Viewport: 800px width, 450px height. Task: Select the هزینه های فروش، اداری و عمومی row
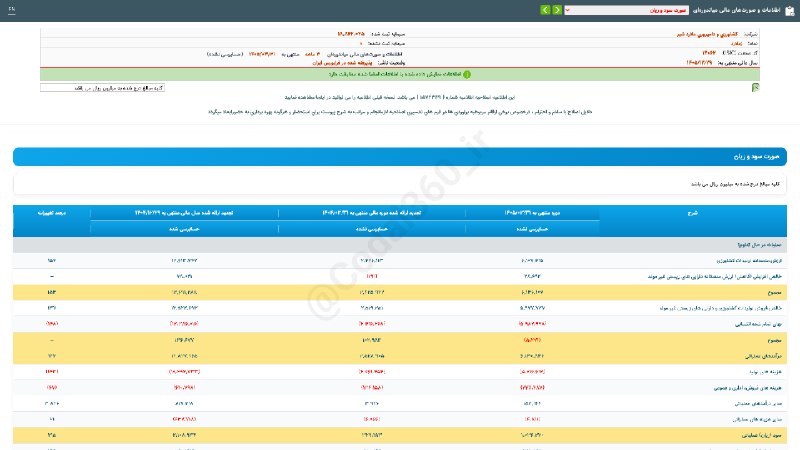(399, 388)
